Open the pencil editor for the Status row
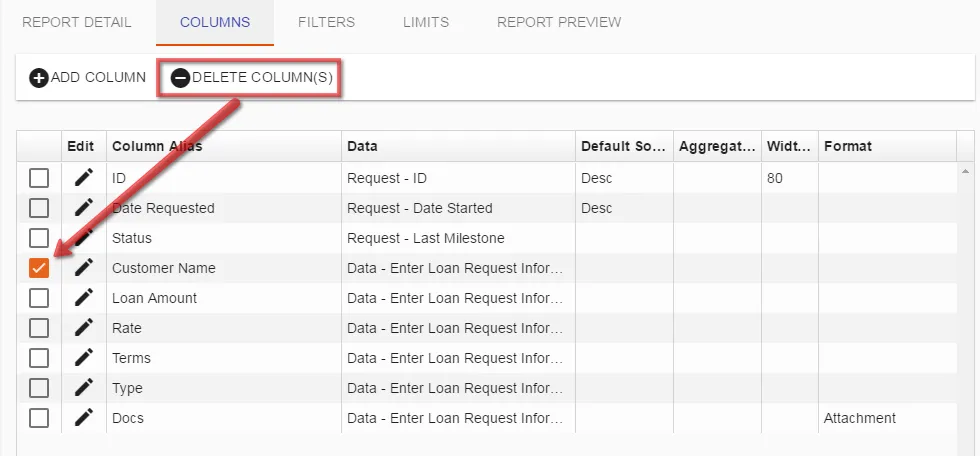Viewport: 980px width, 456px height. pyautogui.click(x=83, y=238)
